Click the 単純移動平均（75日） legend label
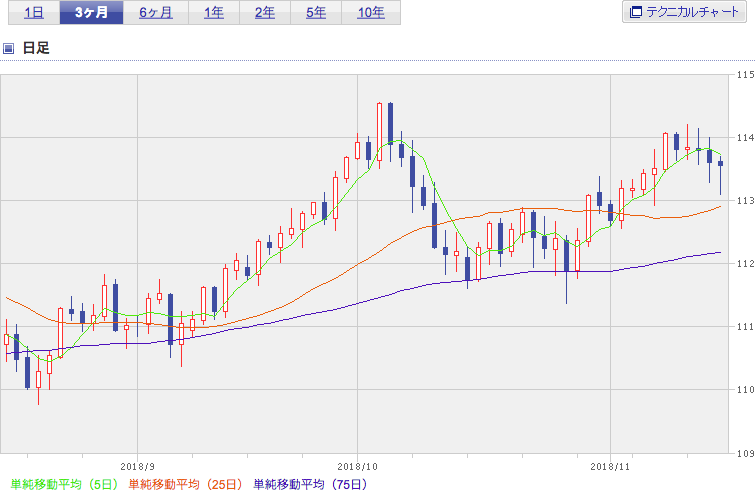Screen dimensions: 755x493 coord(311,484)
